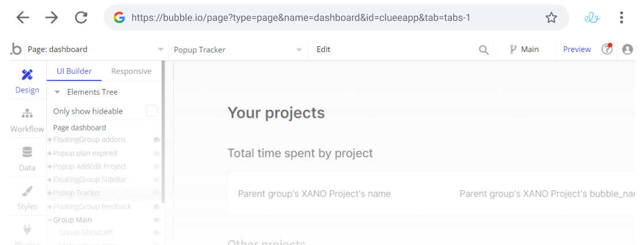644x245 pixels.
Task: Open the user account icon
Action: (628, 50)
